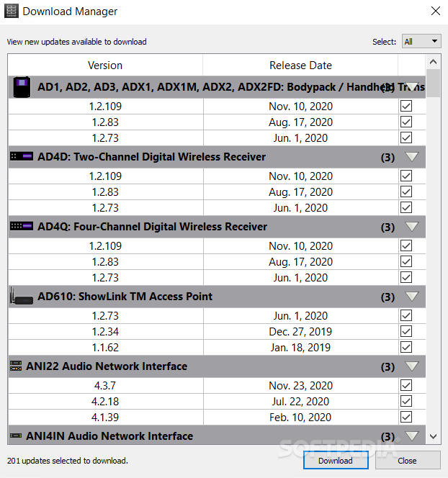Collapse the AD610 ShowLink Access Point group
The width and height of the screenshot is (448, 478).
click(412, 297)
